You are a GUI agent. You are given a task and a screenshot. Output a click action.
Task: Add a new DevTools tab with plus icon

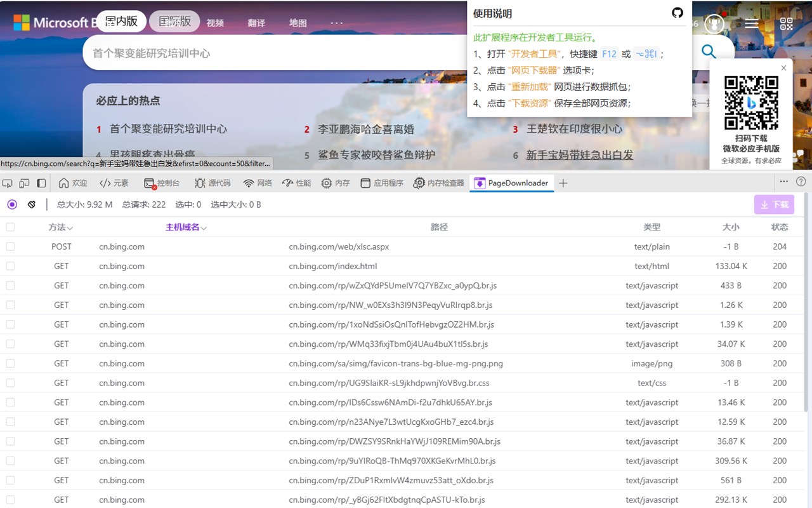point(563,183)
